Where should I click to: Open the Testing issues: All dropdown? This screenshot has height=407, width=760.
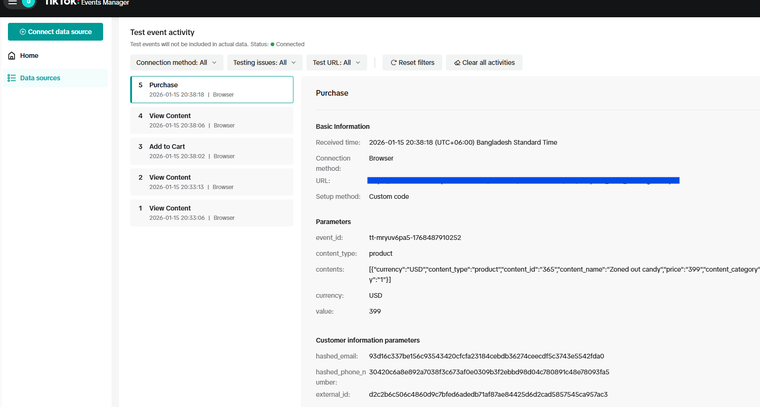(265, 63)
